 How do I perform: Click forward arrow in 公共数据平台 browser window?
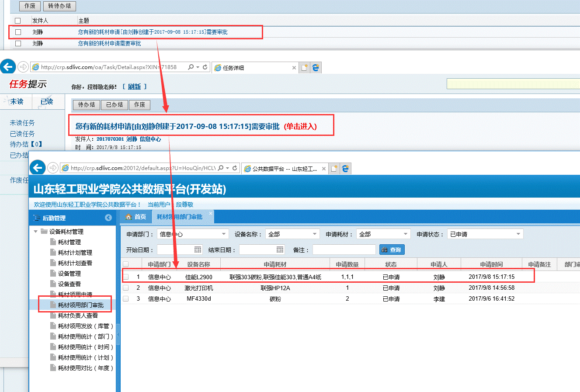[53, 168]
